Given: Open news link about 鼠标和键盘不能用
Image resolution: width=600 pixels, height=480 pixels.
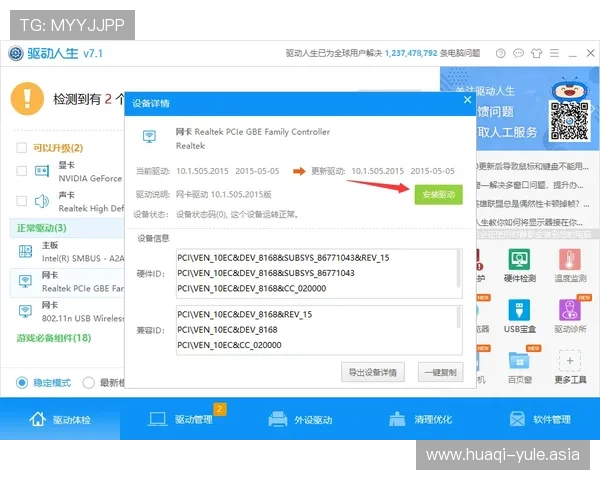Looking at the screenshot, I should pos(533,167).
